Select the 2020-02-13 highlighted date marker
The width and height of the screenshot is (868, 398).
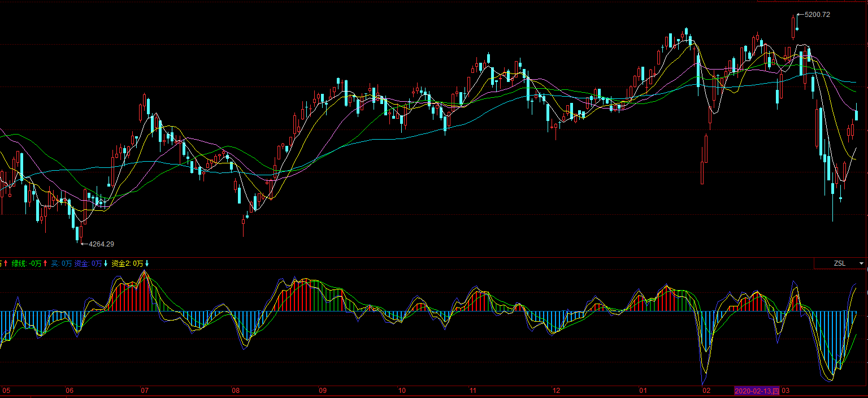click(757, 391)
